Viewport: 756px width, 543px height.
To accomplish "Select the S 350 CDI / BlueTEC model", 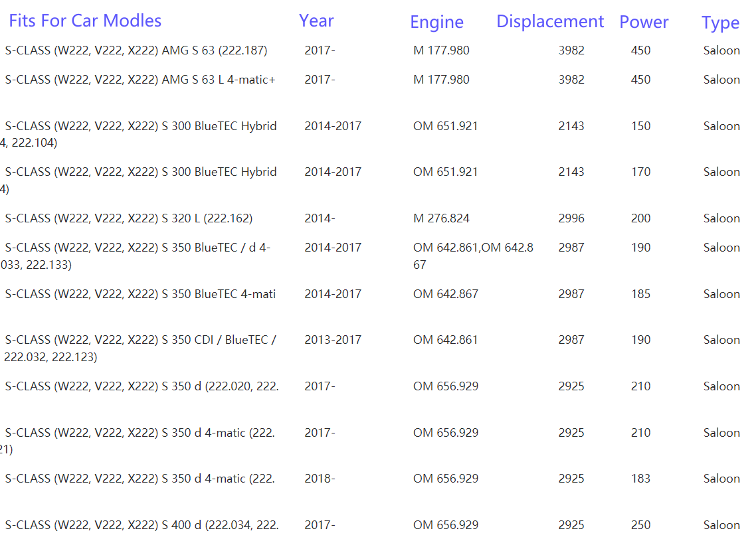I will point(140,340).
